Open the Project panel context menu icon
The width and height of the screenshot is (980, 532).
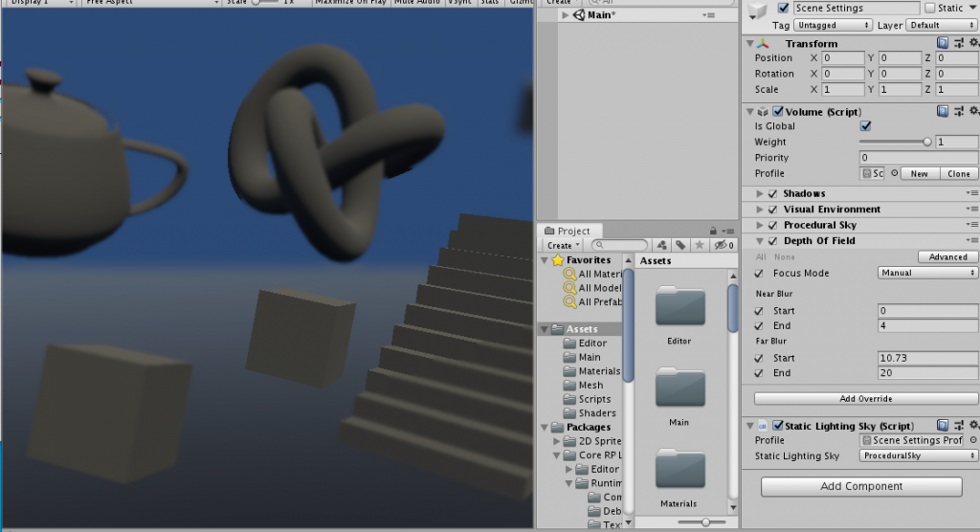[x=728, y=231]
